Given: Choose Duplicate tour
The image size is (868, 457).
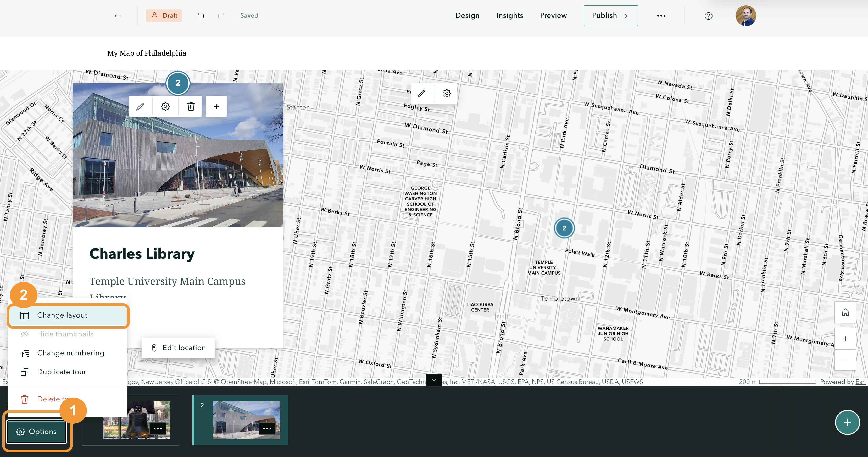Looking at the screenshot, I should coord(68,372).
